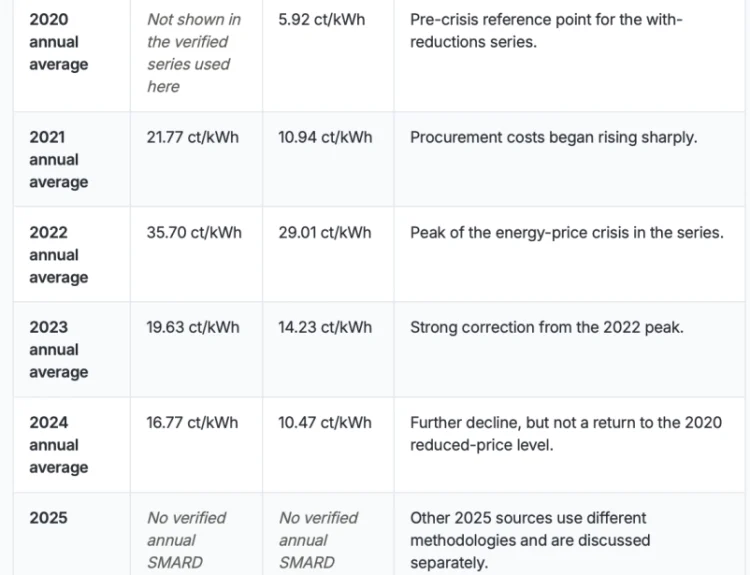
Task: Click the 2023 annual average label
Action: click(x=58, y=349)
